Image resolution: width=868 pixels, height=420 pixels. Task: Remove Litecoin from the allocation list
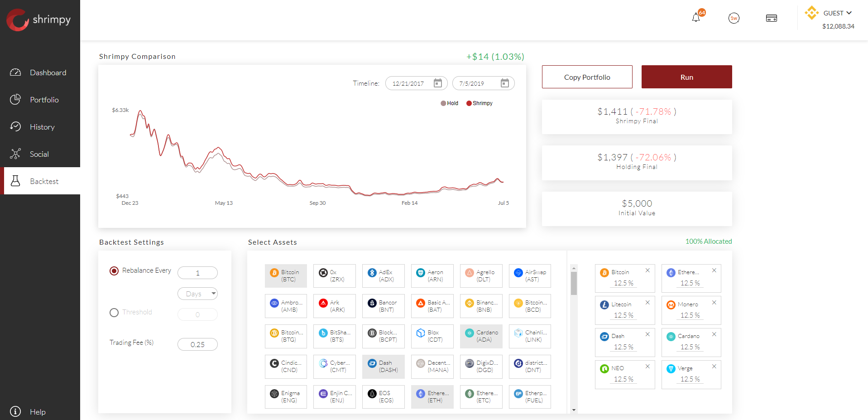647,303
